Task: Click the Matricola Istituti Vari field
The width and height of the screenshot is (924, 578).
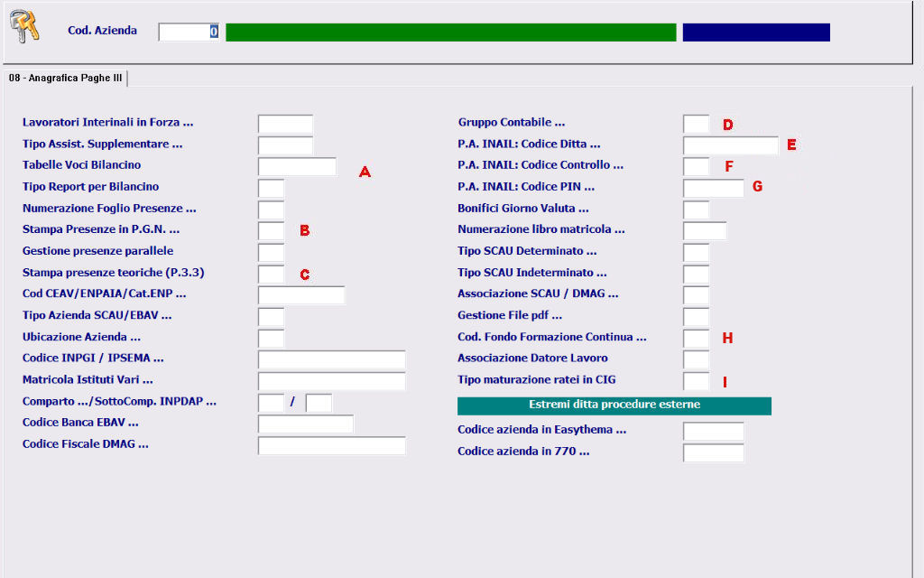Action: (331, 381)
